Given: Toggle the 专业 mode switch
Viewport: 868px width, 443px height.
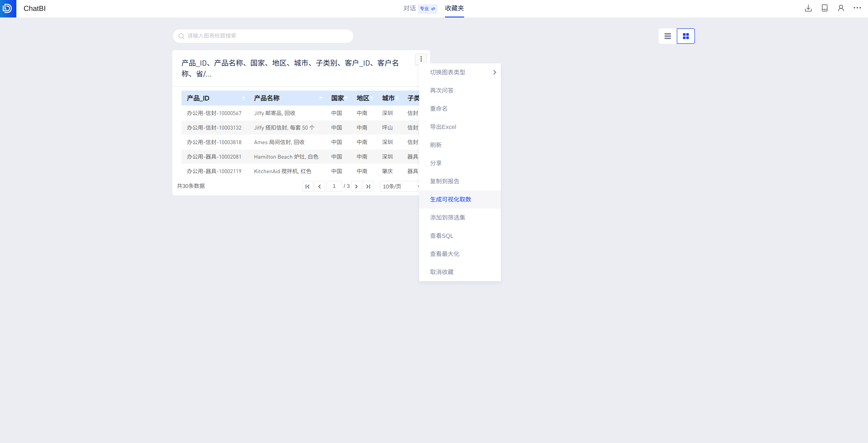Looking at the screenshot, I should (427, 9).
